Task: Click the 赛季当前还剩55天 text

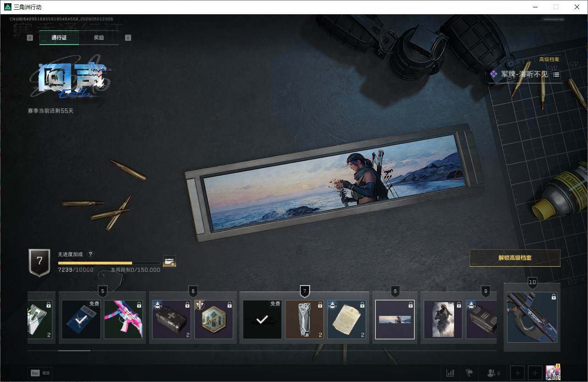Action: tap(50, 111)
